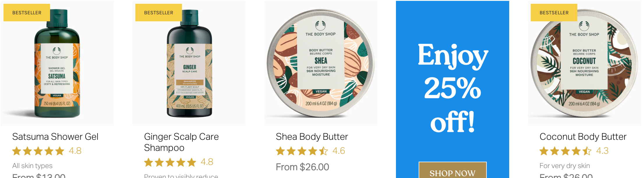Open the Coconut Body Butter tin image
644x178 pixels.
(584, 63)
